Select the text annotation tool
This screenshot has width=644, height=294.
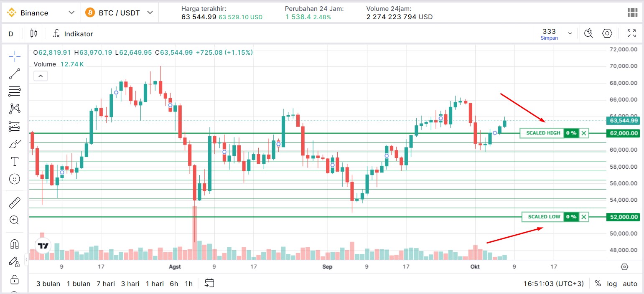point(15,161)
